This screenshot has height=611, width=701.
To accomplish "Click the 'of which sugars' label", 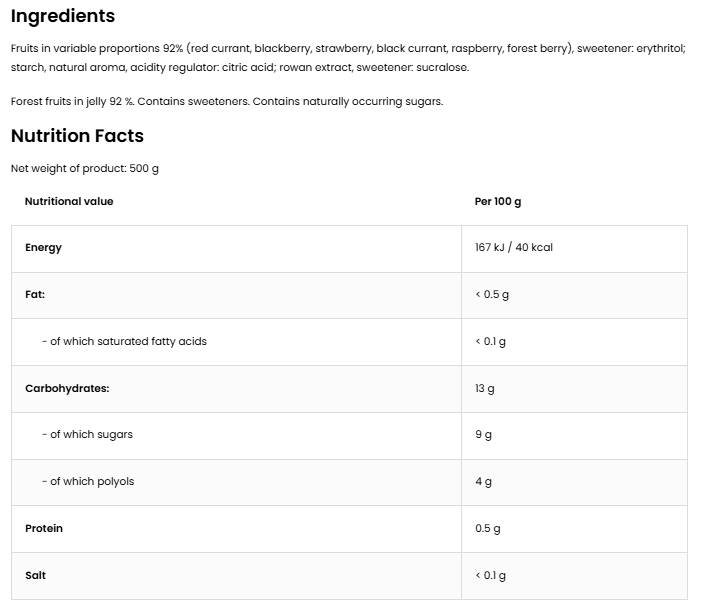I will (87, 434).
